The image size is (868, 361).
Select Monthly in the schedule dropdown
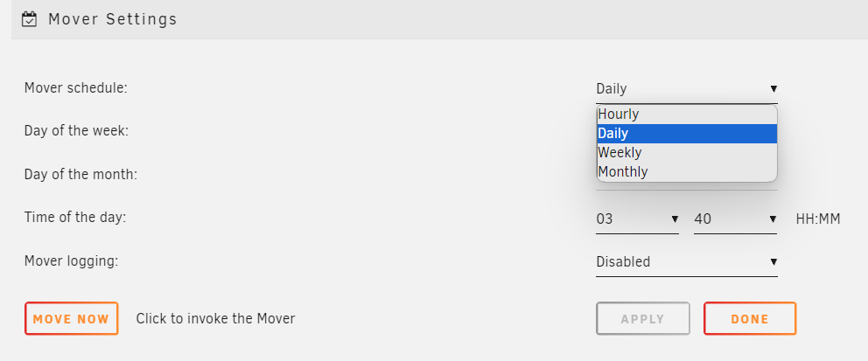click(687, 171)
